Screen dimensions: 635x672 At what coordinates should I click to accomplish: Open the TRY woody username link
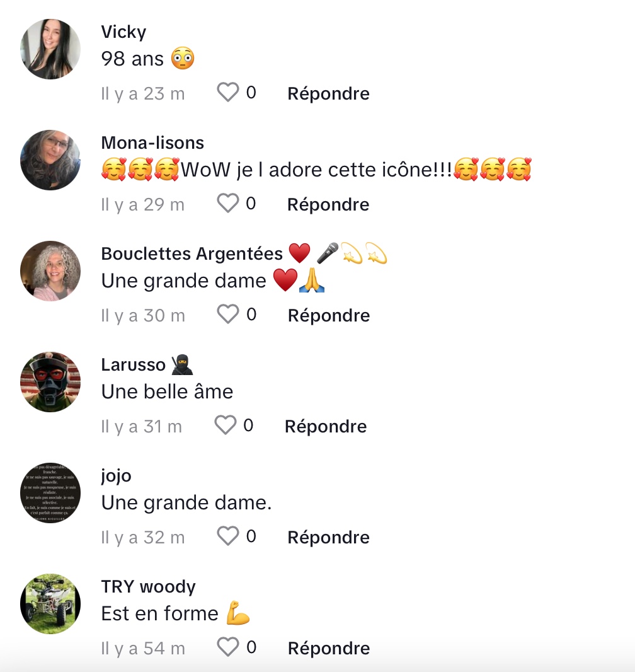point(148,587)
